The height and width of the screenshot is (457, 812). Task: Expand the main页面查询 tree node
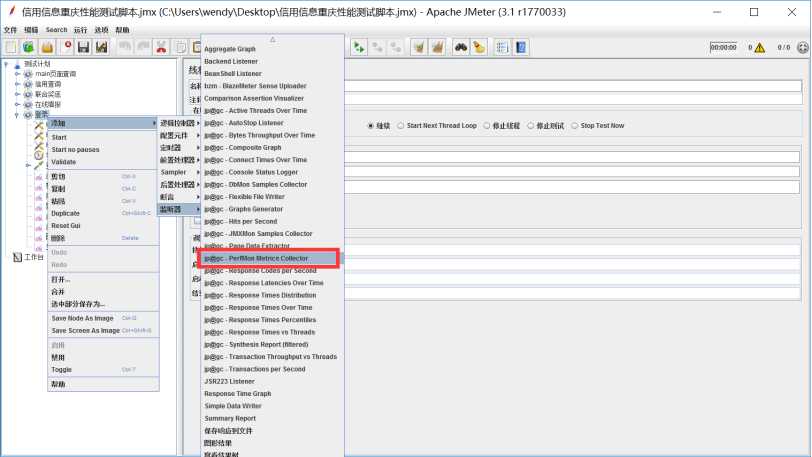coord(17,74)
